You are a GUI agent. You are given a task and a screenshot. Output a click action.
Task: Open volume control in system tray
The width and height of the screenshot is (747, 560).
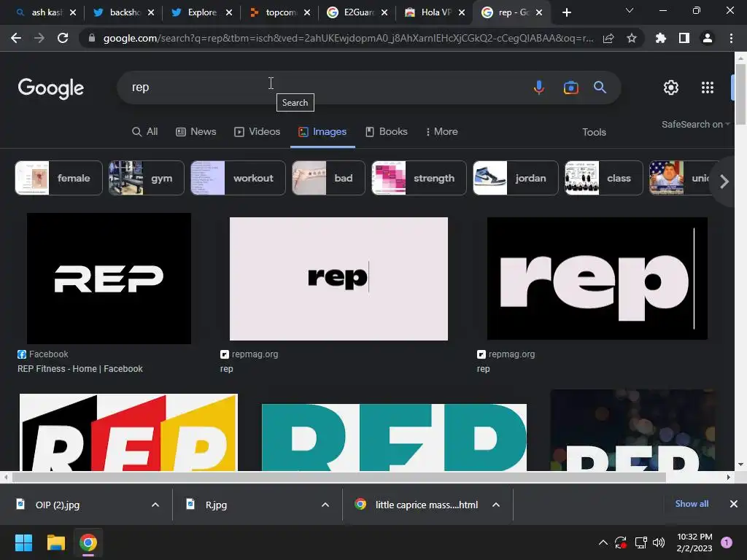pyautogui.click(x=659, y=542)
